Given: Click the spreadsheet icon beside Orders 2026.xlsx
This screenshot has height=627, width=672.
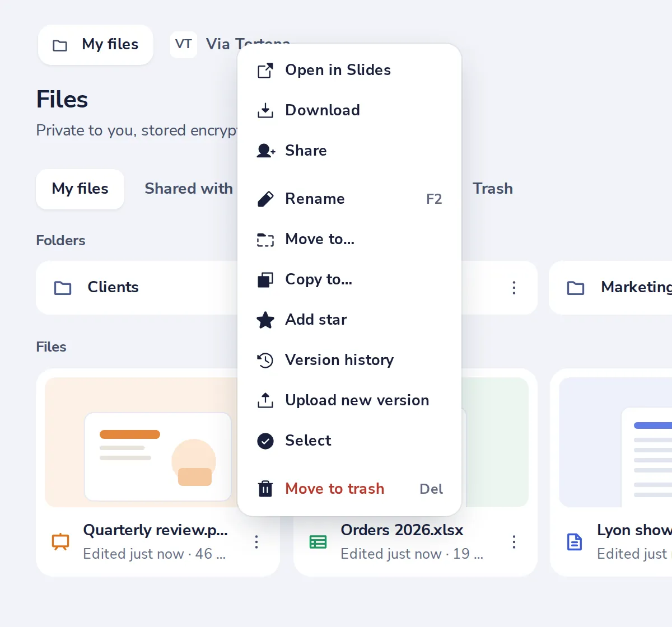Looking at the screenshot, I should [x=318, y=542].
